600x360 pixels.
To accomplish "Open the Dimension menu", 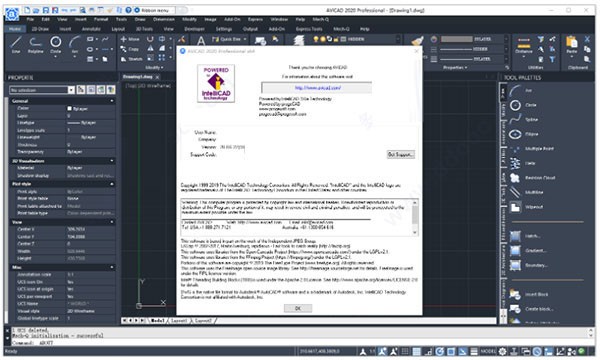I will (x=164, y=19).
